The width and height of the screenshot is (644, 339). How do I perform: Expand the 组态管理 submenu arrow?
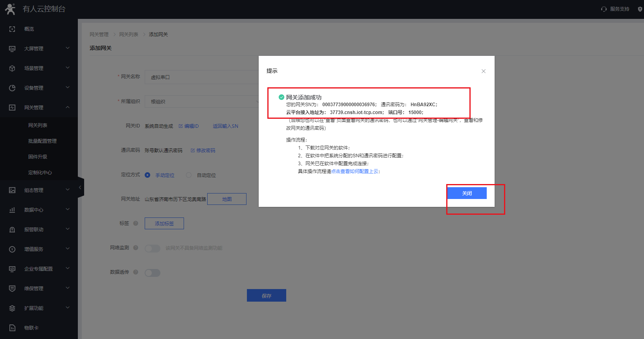[x=68, y=190]
